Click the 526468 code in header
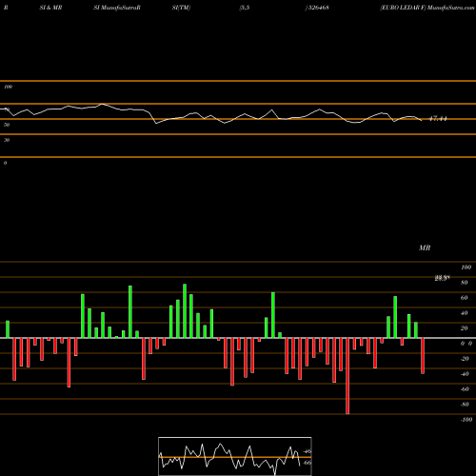The width and height of the screenshot is (476, 476). 318,8
